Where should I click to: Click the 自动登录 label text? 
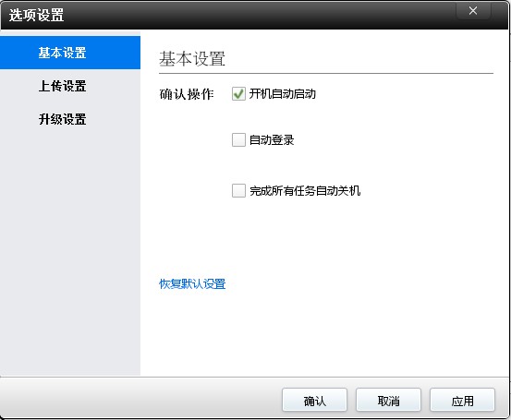(272, 140)
